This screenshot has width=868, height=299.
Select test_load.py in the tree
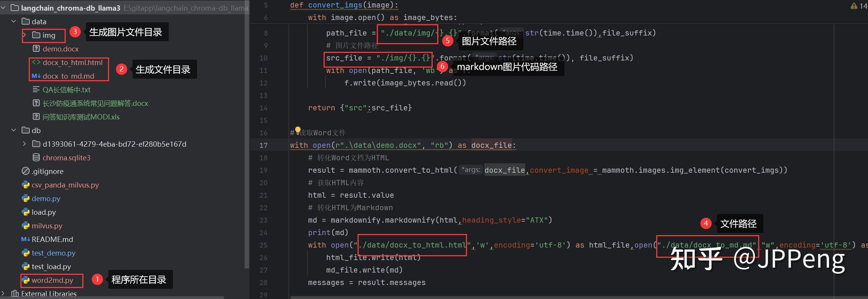[x=51, y=266]
